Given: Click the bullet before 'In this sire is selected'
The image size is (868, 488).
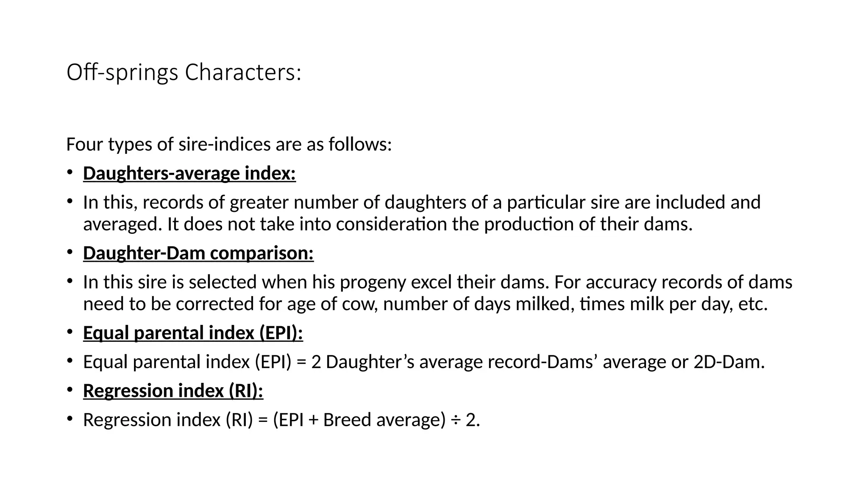Looking at the screenshot, I should point(70,281).
